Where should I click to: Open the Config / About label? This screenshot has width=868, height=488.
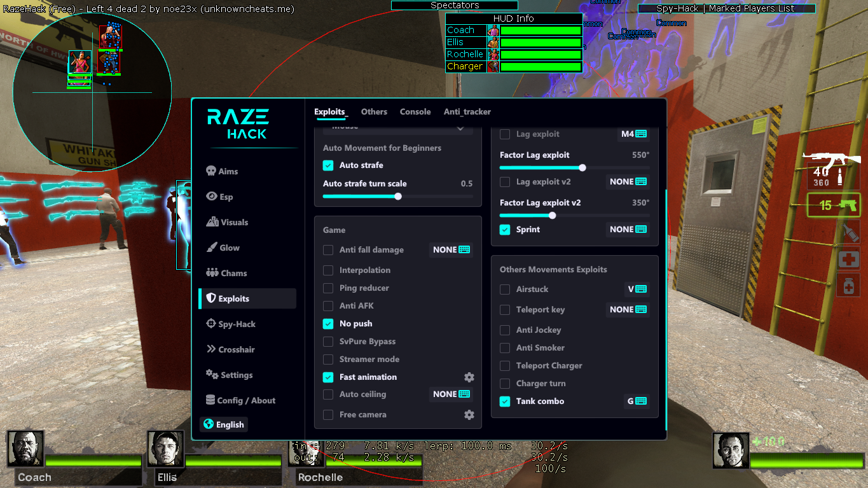247,400
